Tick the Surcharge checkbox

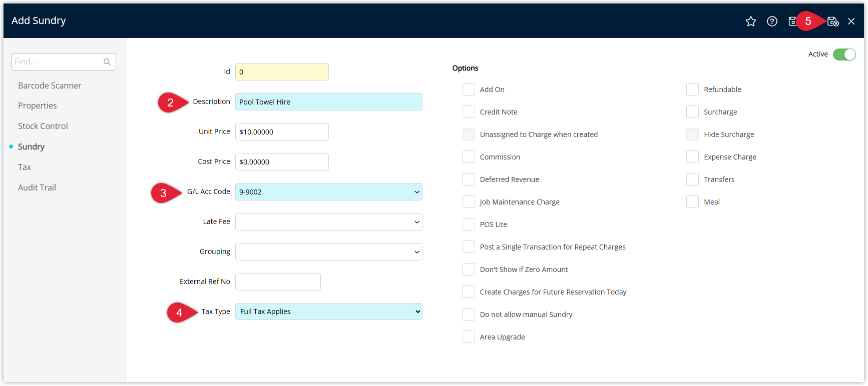693,112
